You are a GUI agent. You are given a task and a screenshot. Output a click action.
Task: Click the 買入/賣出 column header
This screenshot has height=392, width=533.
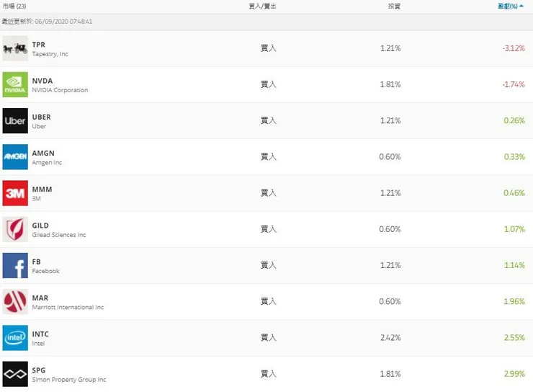[x=262, y=6]
